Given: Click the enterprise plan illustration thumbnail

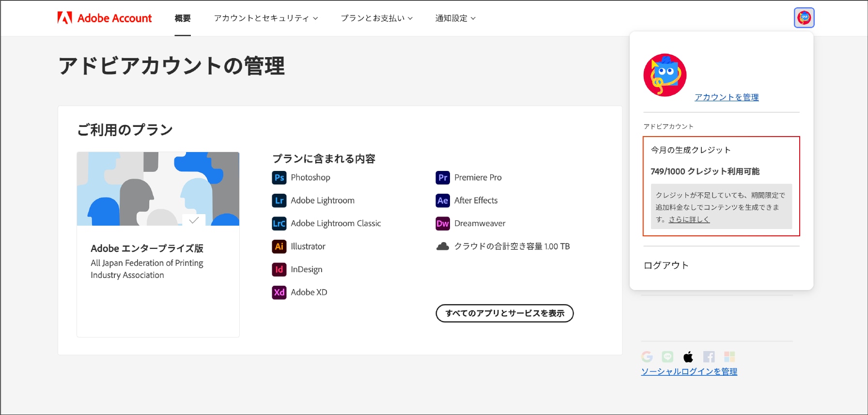Looking at the screenshot, I should [158, 189].
